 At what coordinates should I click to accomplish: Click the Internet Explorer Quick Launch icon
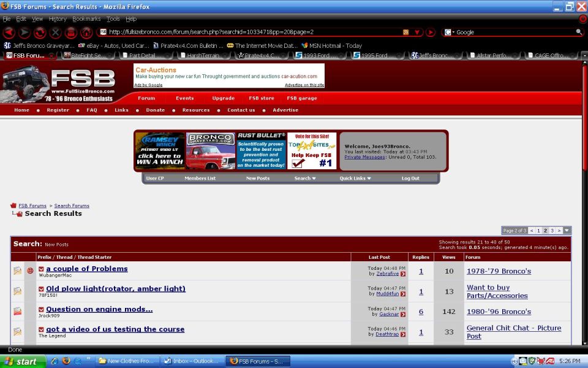(55, 361)
